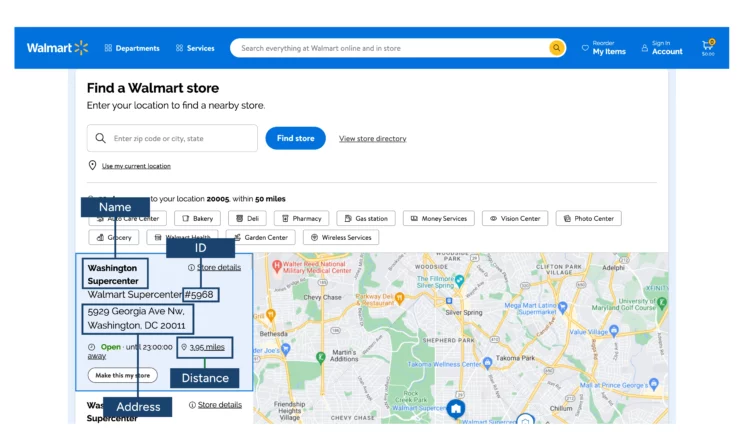Open Store details for second store listing
The image size is (744, 443).
pyautogui.click(x=220, y=405)
